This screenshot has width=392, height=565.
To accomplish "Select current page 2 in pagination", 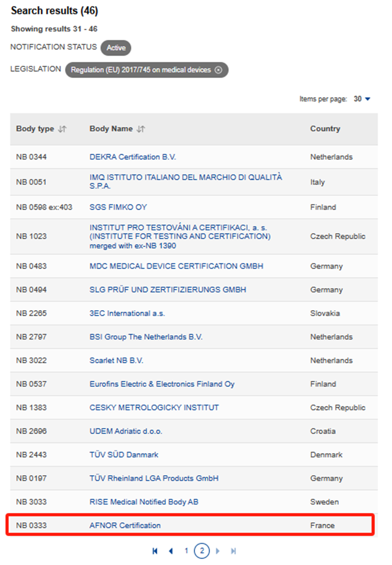I will [202, 551].
